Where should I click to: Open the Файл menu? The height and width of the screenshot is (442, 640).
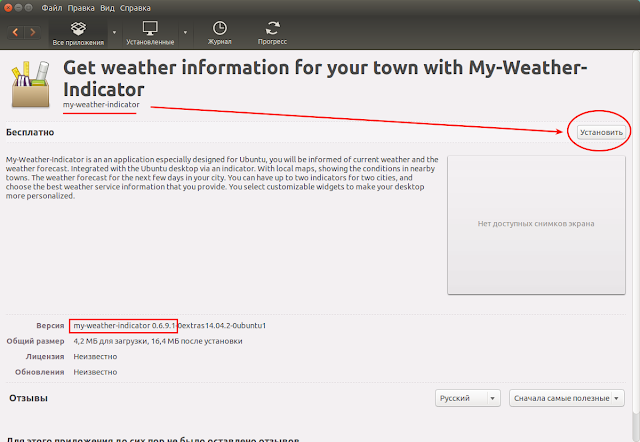click(x=51, y=8)
